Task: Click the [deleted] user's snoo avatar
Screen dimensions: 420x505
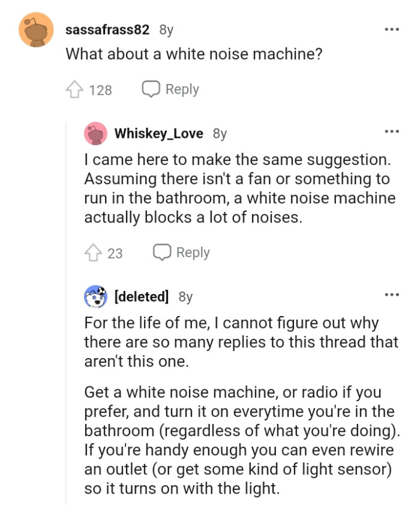Action: [x=94, y=294]
